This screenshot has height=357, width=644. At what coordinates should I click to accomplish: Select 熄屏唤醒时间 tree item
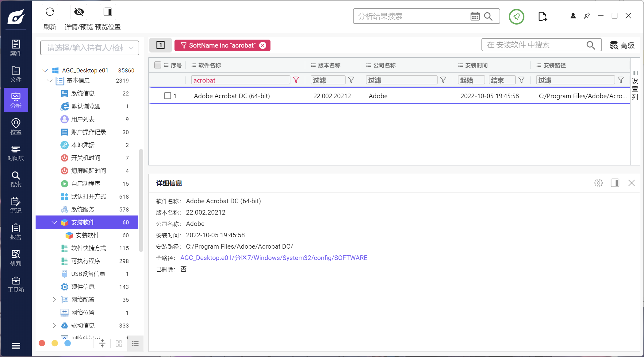tap(87, 171)
